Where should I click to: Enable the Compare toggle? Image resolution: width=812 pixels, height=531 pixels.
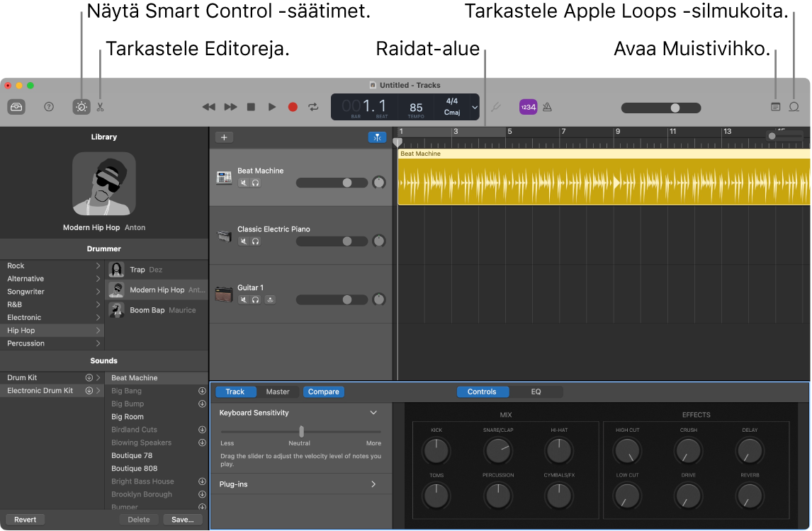point(323,392)
